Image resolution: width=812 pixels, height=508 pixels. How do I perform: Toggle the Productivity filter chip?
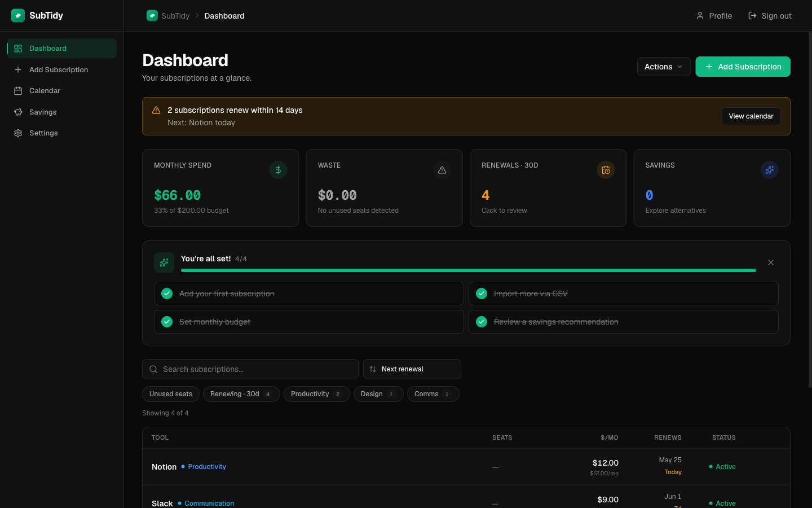[317, 394]
